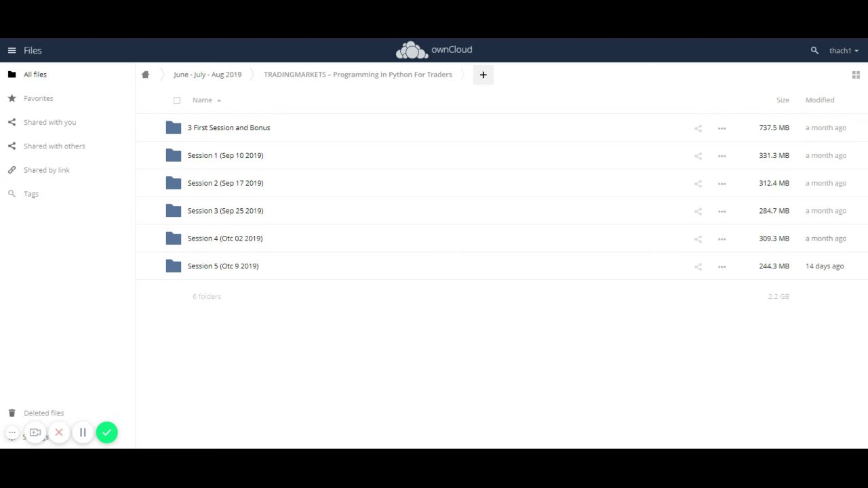The image size is (868, 488).
Task: Open more actions for Session 1 (Sep 10 2019)
Action: 722,156
